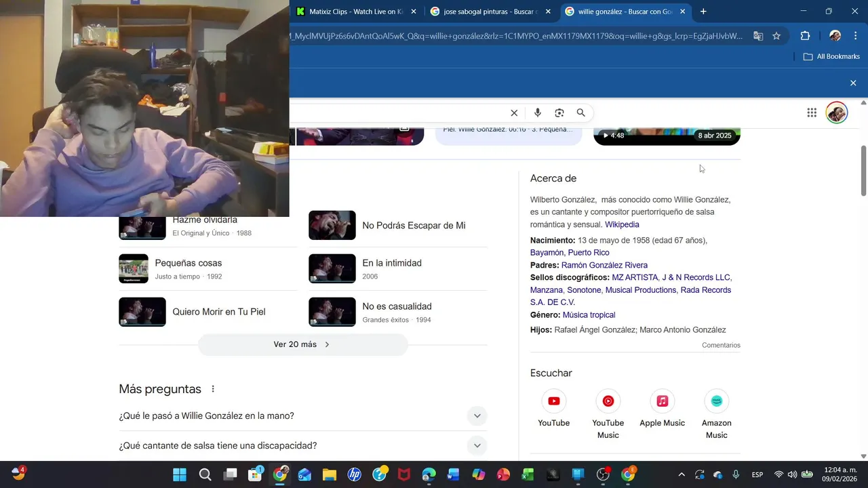Select the song En la intimidad
The height and width of the screenshot is (488, 868).
click(x=398, y=269)
